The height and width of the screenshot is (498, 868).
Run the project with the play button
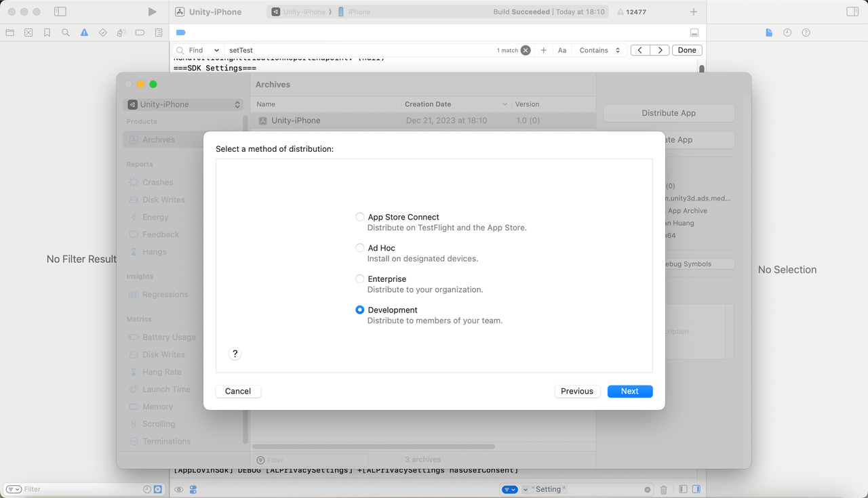152,12
